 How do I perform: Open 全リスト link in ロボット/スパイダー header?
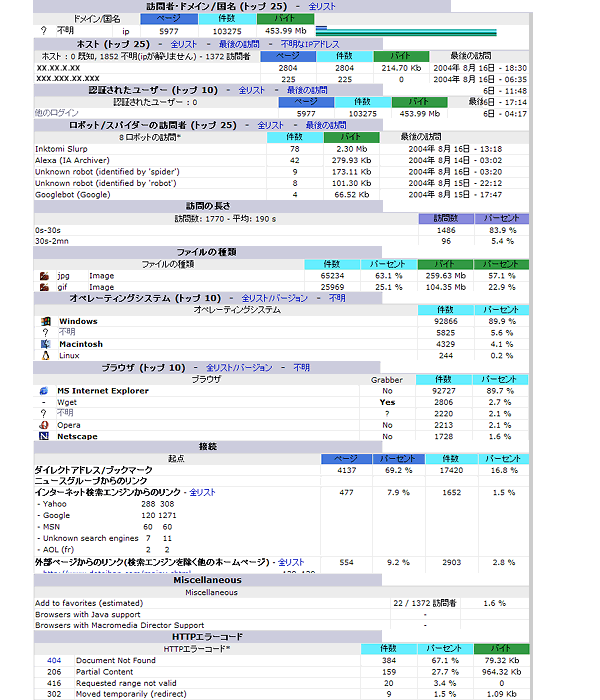point(270,125)
